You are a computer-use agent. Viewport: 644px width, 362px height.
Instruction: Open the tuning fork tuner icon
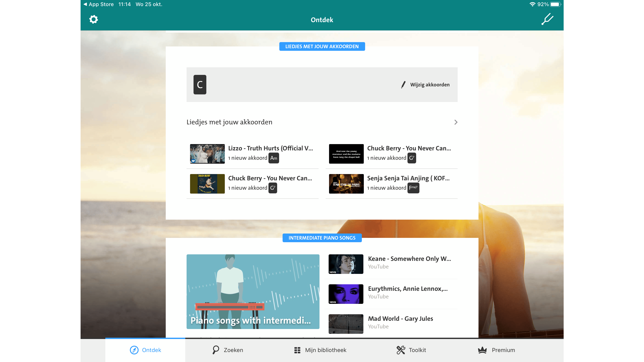pos(547,19)
